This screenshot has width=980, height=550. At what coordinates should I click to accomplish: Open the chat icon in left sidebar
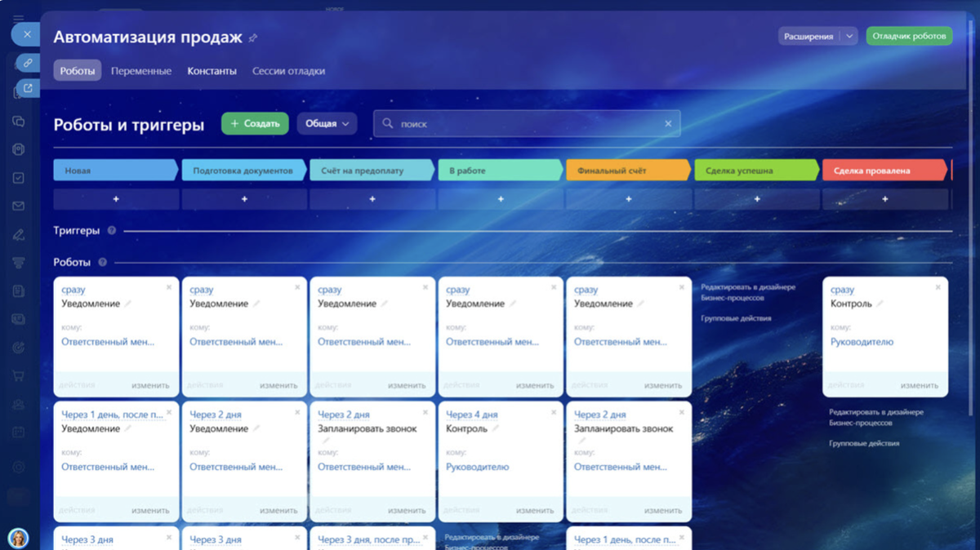click(18, 122)
